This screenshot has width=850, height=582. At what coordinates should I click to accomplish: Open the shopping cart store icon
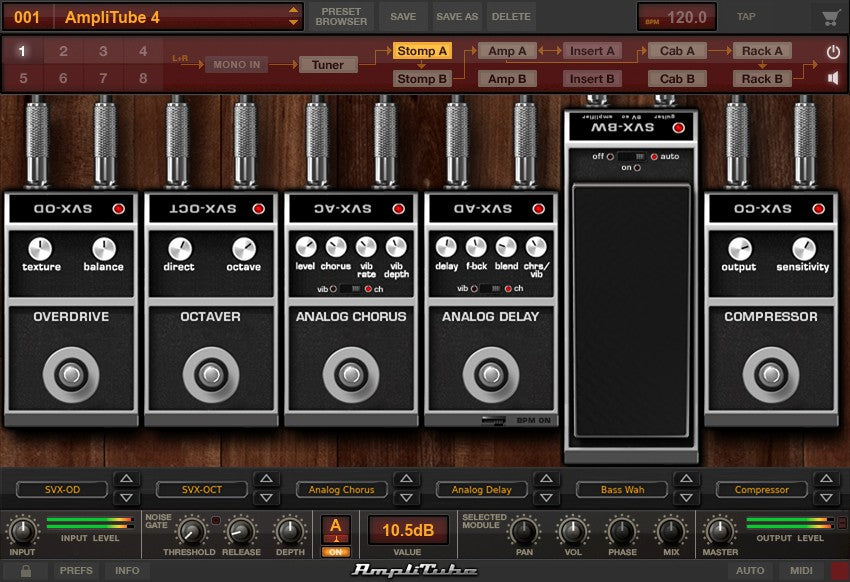(x=829, y=17)
